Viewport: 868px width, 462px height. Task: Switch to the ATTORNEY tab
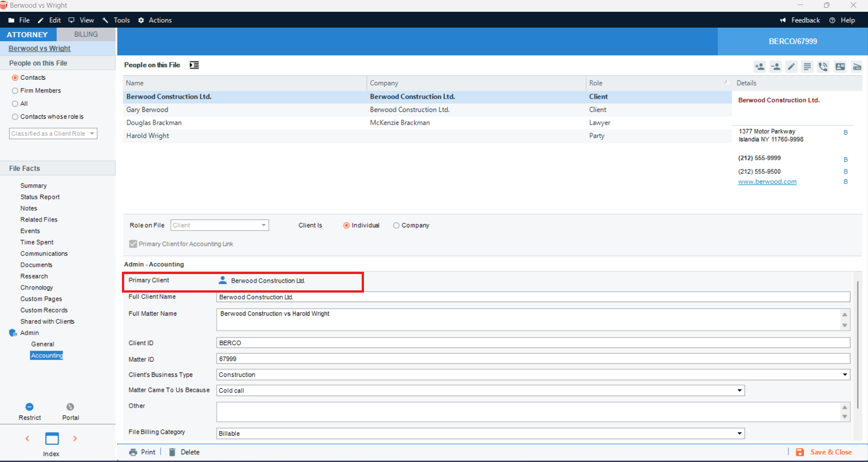pyautogui.click(x=27, y=34)
